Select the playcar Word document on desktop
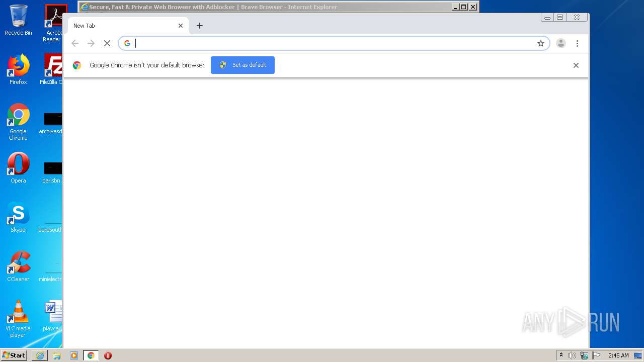 pyautogui.click(x=52, y=316)
